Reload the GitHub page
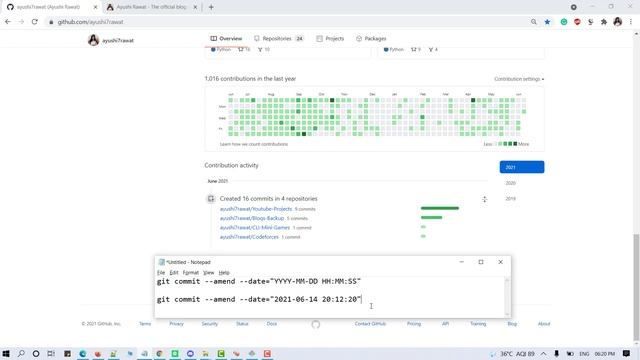Screen dimensions: 640x360 (x=35, y=22)
